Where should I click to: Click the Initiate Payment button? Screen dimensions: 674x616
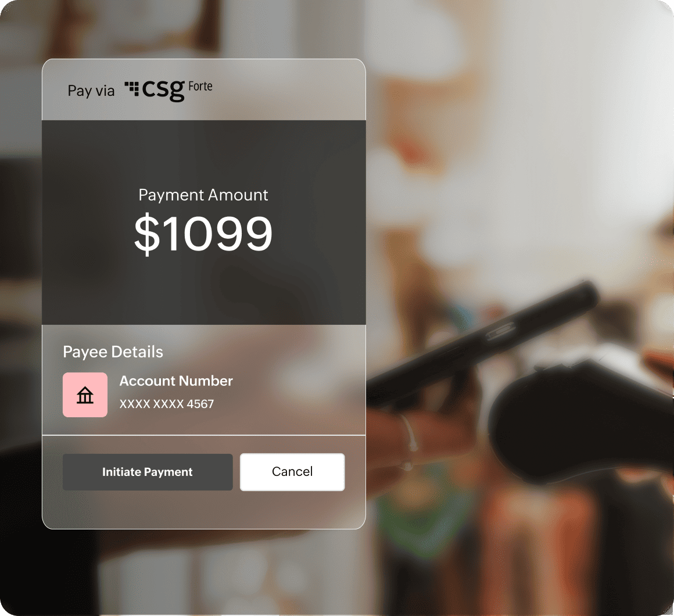pyautogui.click(x=148, y=472)
